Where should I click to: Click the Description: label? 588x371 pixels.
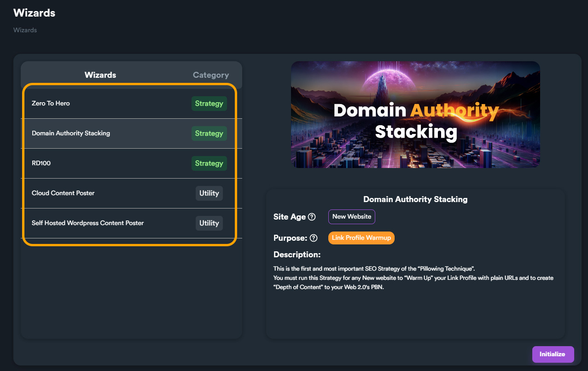click(297, 255)
